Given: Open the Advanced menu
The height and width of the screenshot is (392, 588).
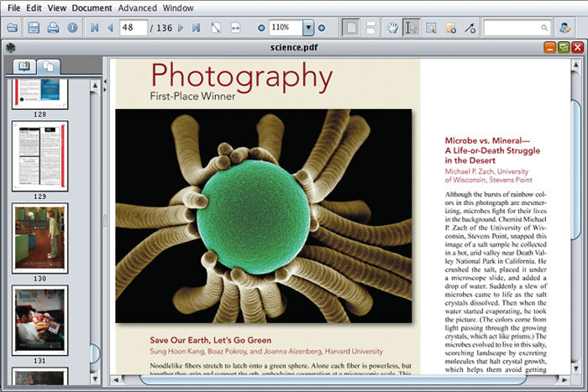Looking at the screenshot, I should click(x=136, y=7).
